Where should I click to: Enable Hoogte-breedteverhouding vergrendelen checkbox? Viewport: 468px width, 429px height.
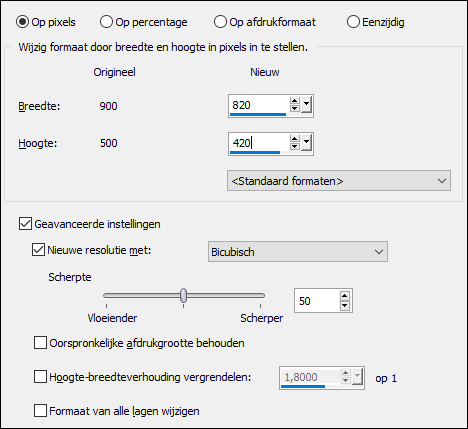[40, 377]
